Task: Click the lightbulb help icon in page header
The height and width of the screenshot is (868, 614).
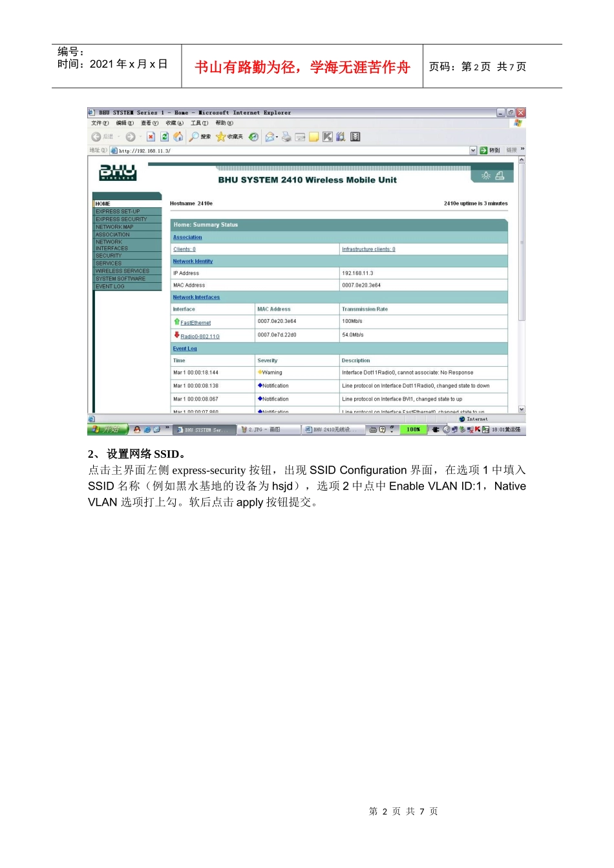Action: 486,175
